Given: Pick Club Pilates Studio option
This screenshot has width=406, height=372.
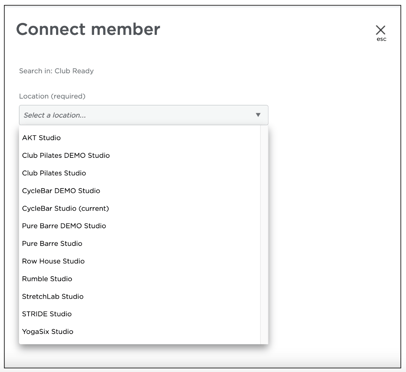Looking at the screenshot, I should (139, 173).
